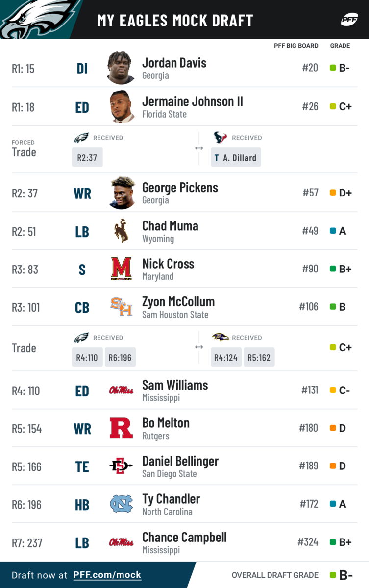Image resolution: width=369 pixels, height=588 pixels.
Task: Click George Pickens player headshot
Action: point(121,193)
